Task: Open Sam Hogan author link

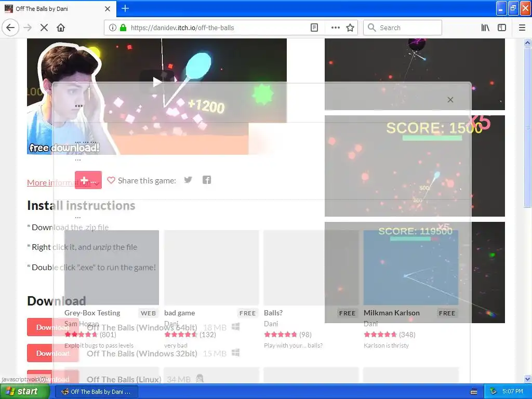Action: point(82,324)
